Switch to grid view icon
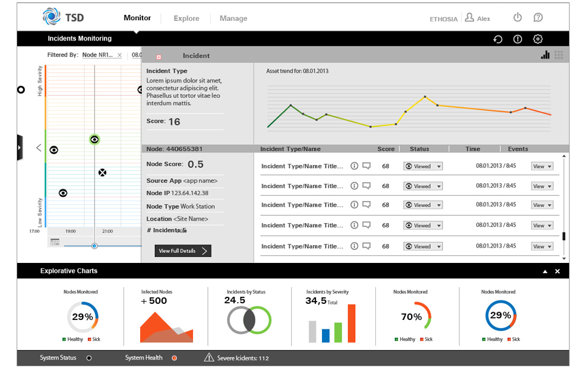The width and height of the screenshot is (588, 368). coord(559,55)
